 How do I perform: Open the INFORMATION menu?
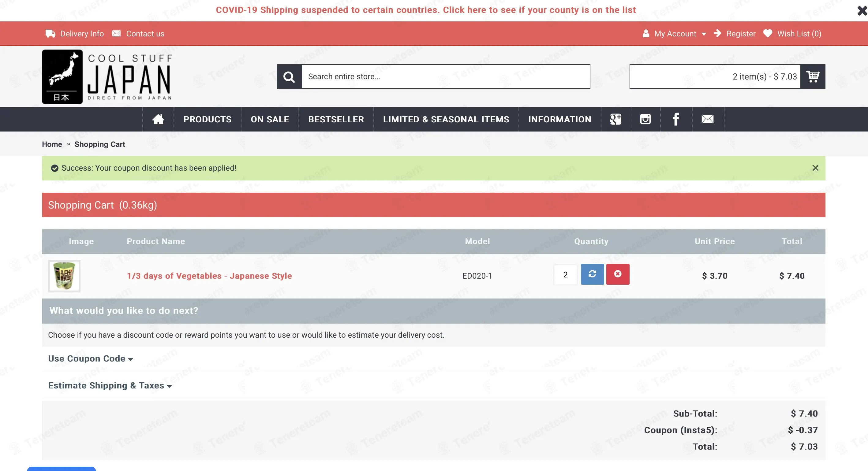click(x=560, y=119)
